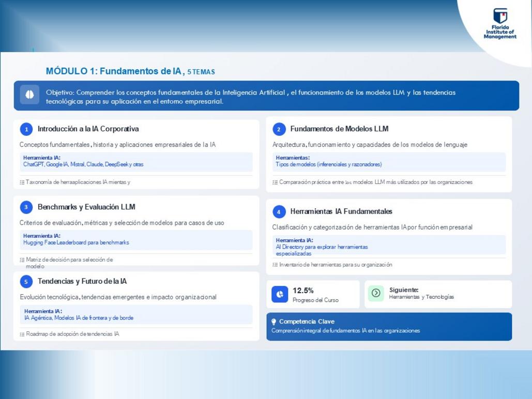Click checklist icon next to Taxonomía de herraaplicaciones
Screen dimensions: 532x399
[22, 182]
